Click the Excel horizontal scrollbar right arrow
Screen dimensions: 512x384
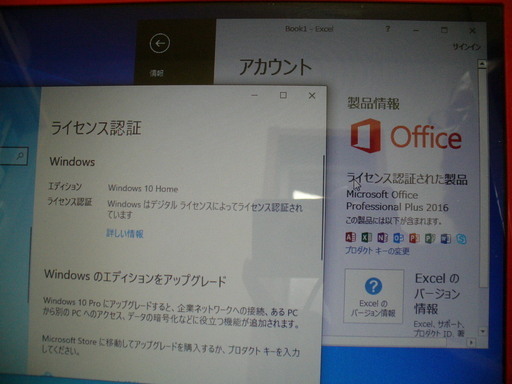coord(471,342)
